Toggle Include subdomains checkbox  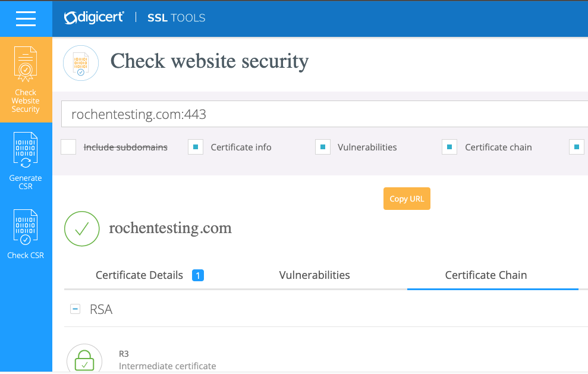click(x=68, y=147)
